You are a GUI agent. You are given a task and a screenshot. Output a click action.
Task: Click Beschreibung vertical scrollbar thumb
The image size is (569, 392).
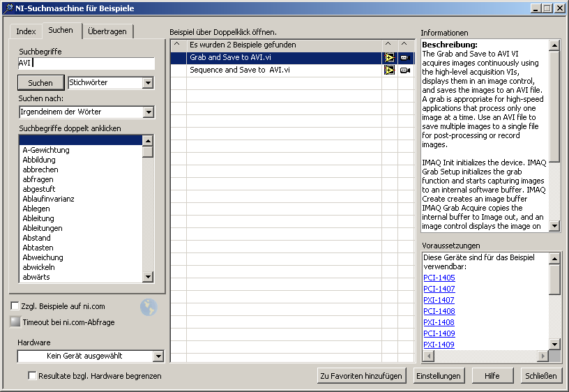click(554, 106)
